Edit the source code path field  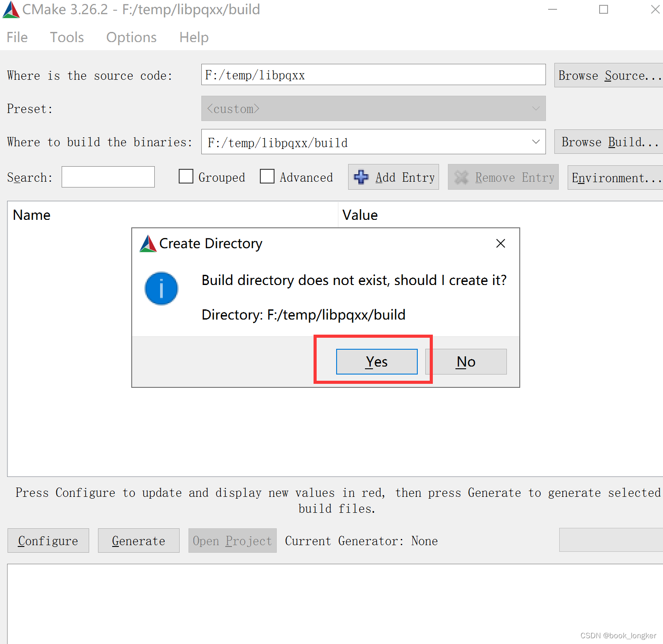[373, 74]
